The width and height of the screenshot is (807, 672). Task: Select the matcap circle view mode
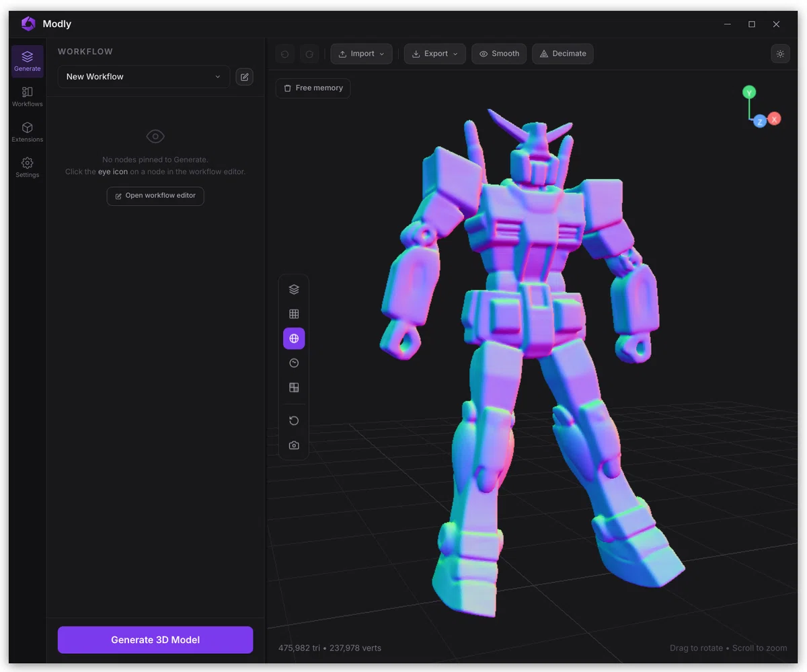(x=294, y=363)
